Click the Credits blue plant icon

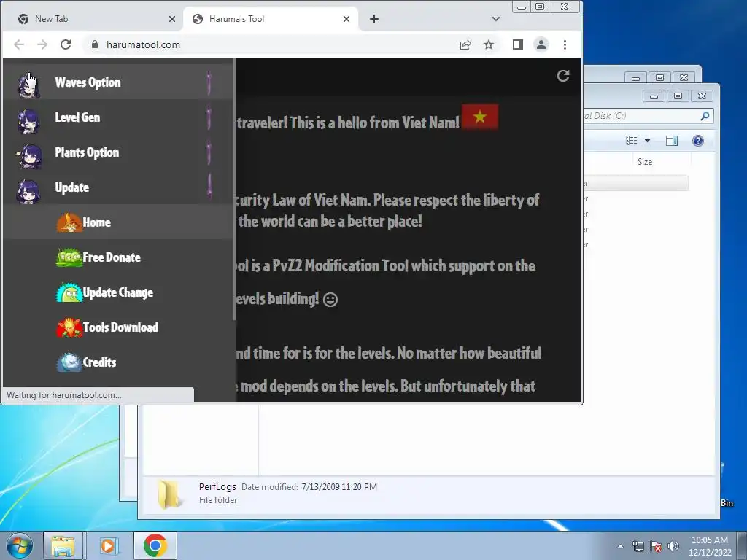pos(69,362)
